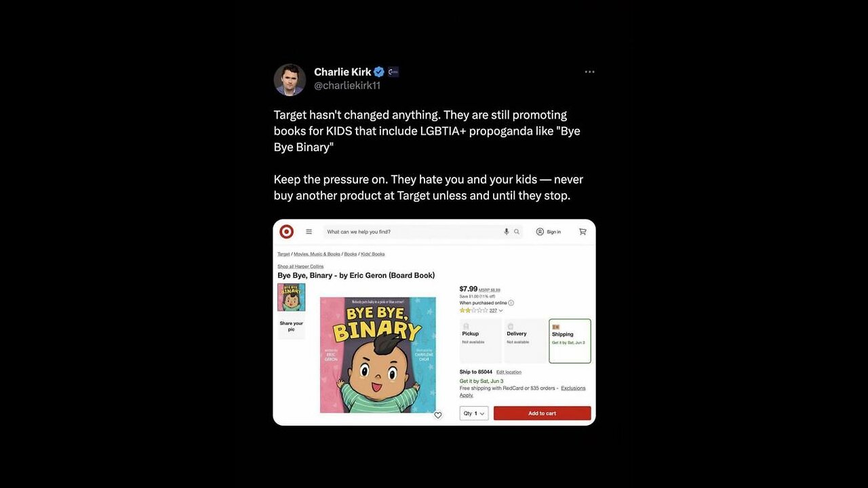Select the Shipping fulfillment option
The image size is (868, 488).
[x=570, y=341]
